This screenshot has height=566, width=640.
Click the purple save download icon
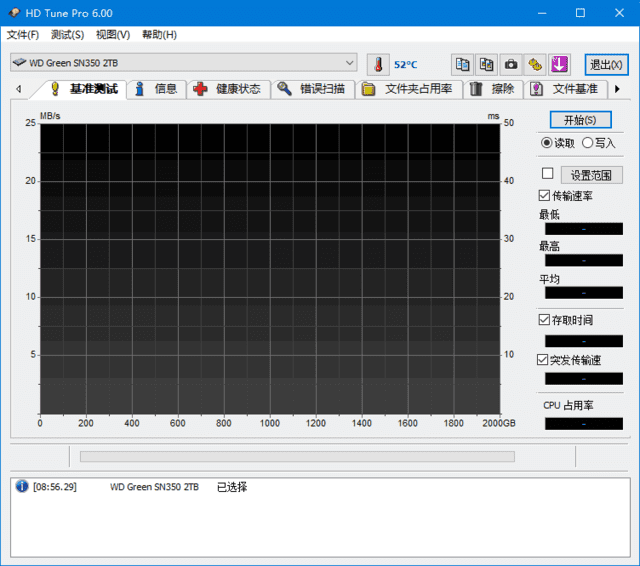(x=559, y=64)
